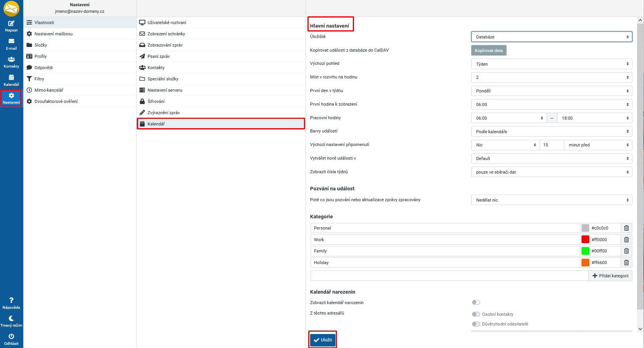The image size is (644, 348).
Task: Click the Přidat kategorii button
Action: (x=610, y=276)
